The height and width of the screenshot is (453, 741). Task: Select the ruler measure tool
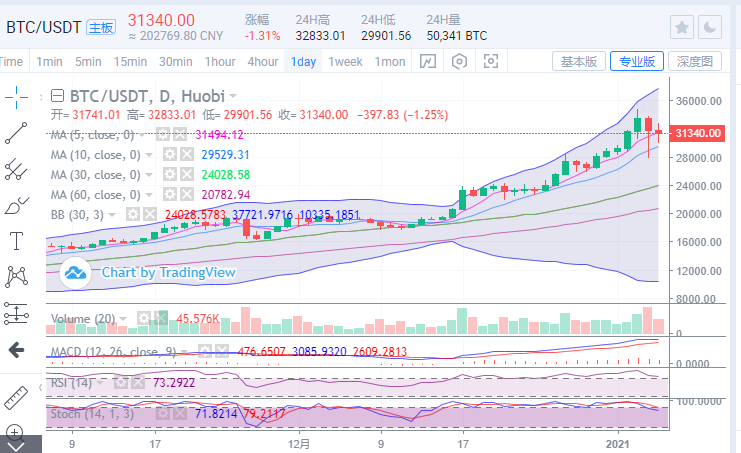(16, 398)
